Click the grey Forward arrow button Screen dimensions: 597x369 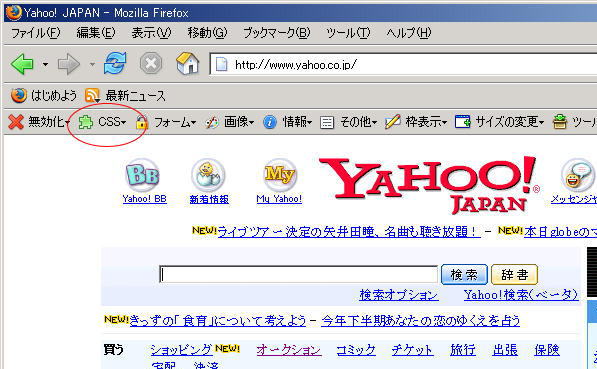(x=69, y=64)
